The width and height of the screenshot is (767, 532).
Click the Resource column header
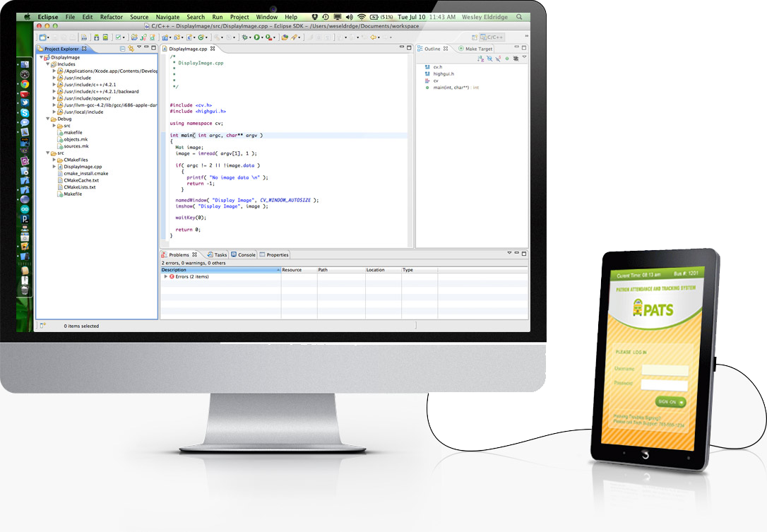299,270
